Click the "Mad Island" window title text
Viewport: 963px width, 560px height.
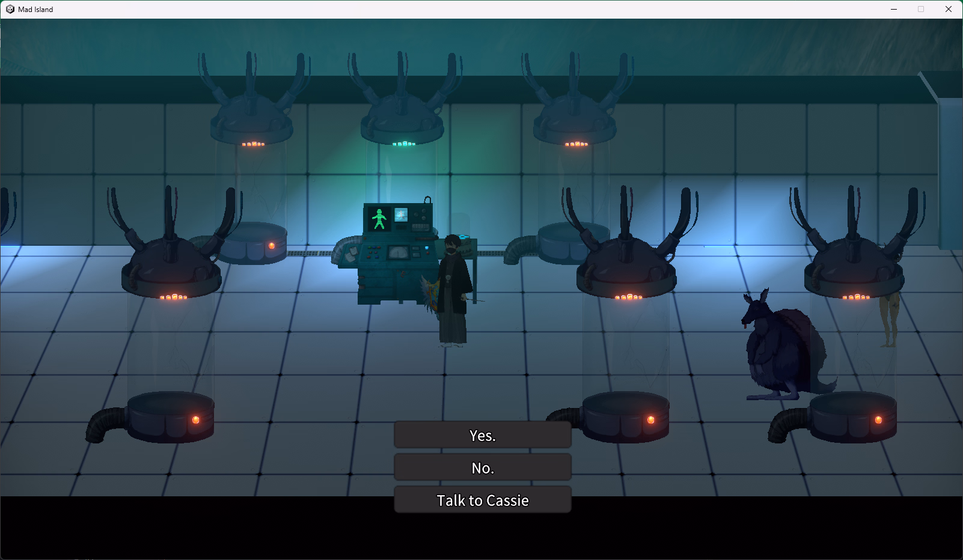[35, 10]
